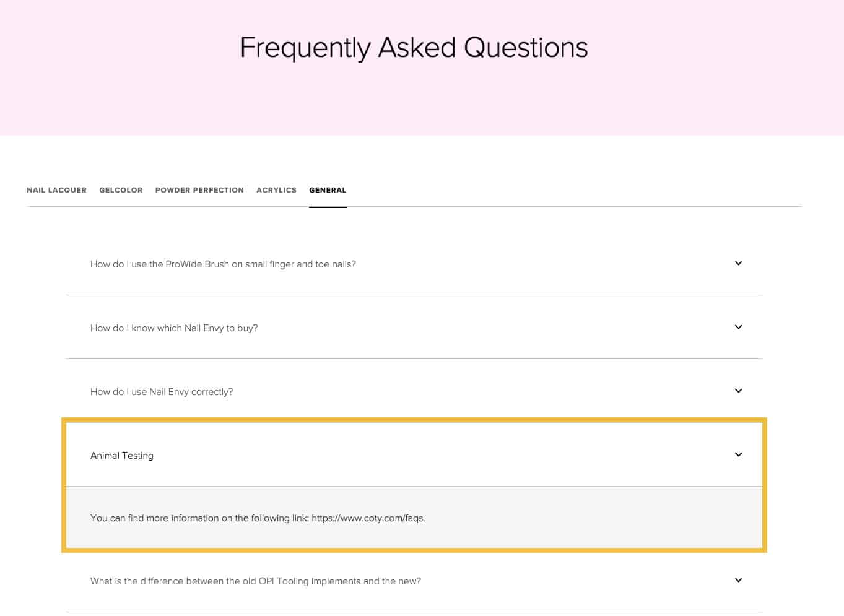
Task: Click the word 'Questions' in the page heading
Action: (526, 48)
